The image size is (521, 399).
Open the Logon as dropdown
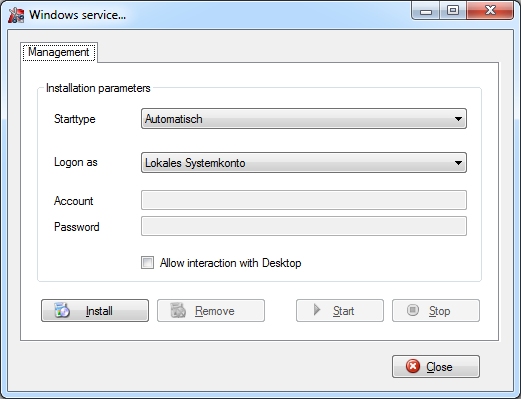304,163
